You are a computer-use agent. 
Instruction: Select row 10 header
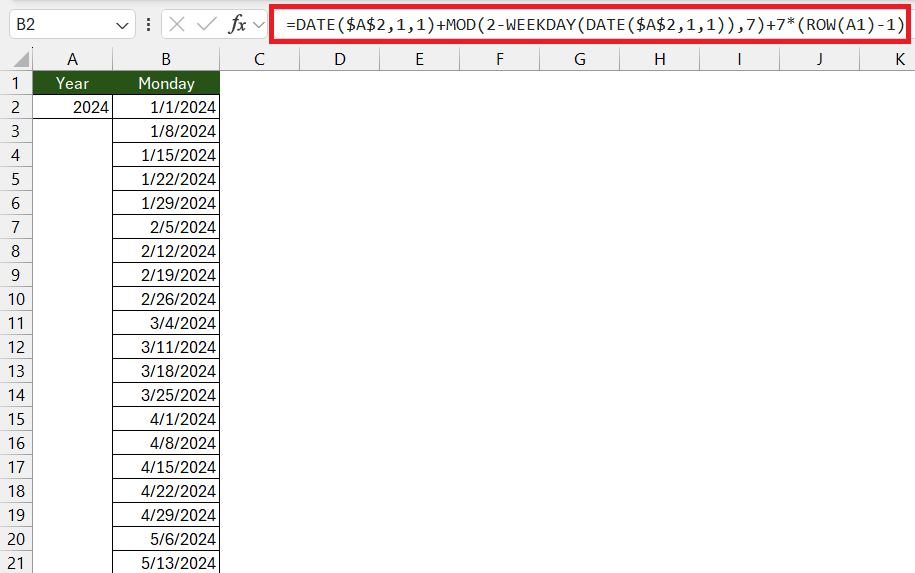coord(16,299)
